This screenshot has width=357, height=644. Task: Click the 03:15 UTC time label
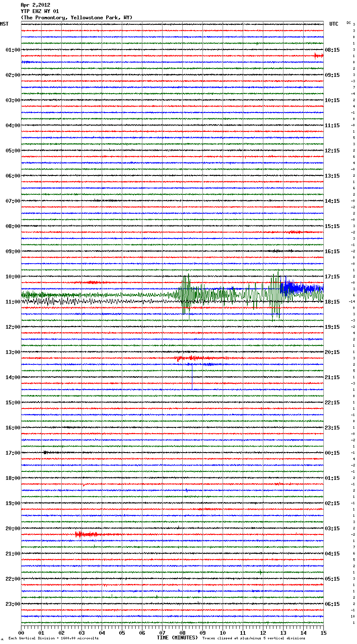pos(332,529)
